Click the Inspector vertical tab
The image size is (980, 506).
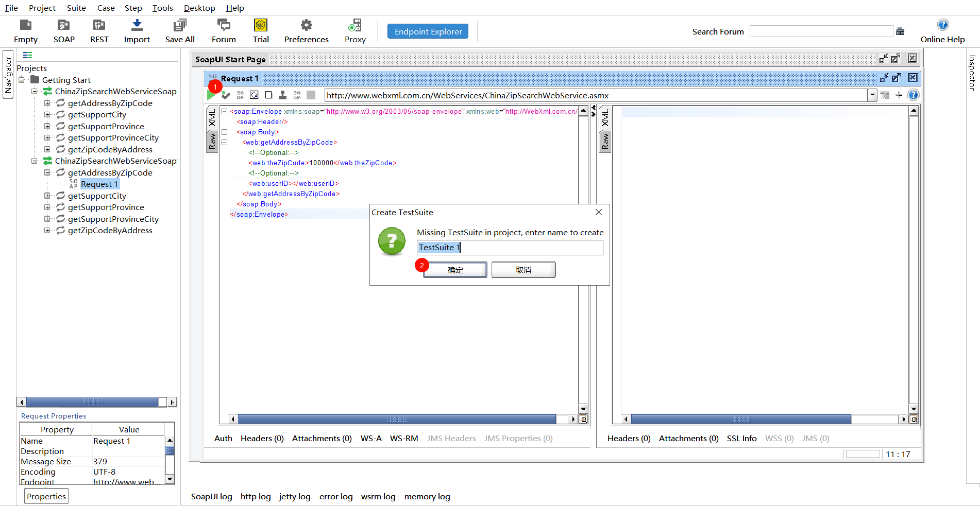tap(972, 73)
